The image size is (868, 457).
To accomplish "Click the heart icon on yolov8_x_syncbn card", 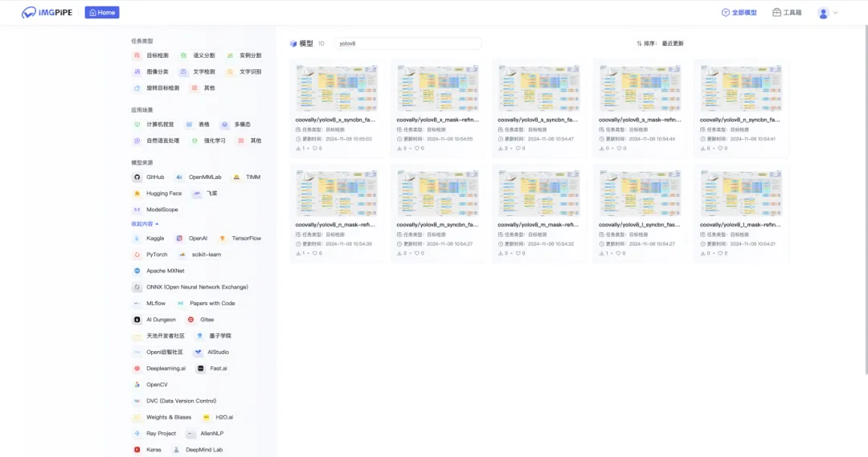I will (316, 148).
